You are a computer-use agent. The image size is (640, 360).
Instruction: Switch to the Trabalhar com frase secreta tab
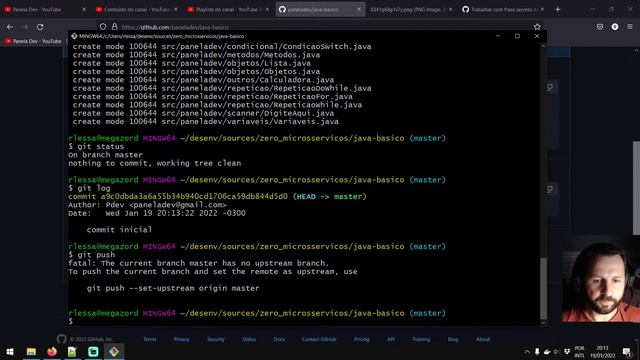coord(502,9)
